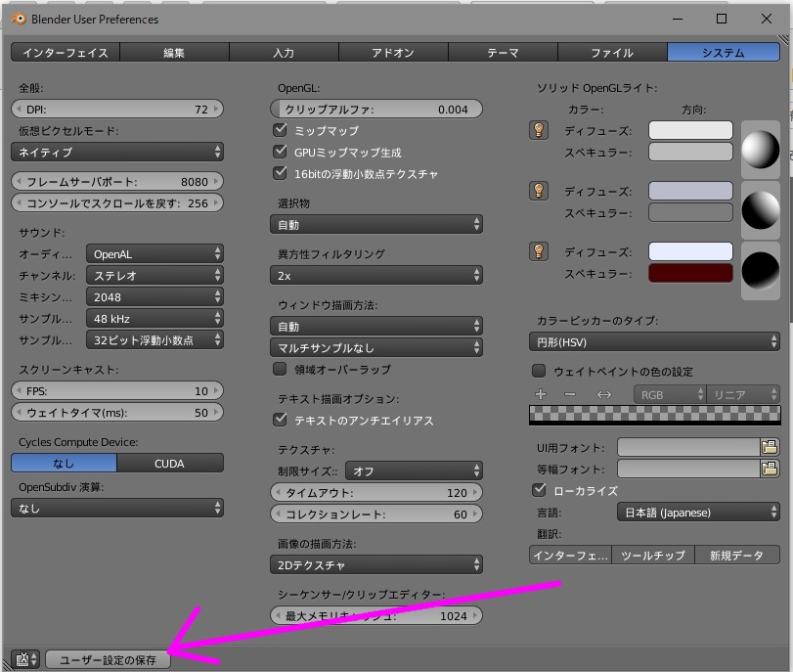This screenshot has width=793, height=672.
Task: Enable ウェイトペイントの色の設定 checkbox
Action: (x=539, y=371)
